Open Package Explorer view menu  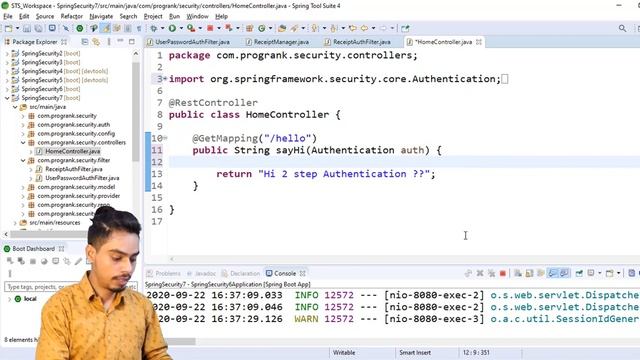pyautogui.click(x=109, y=42)
